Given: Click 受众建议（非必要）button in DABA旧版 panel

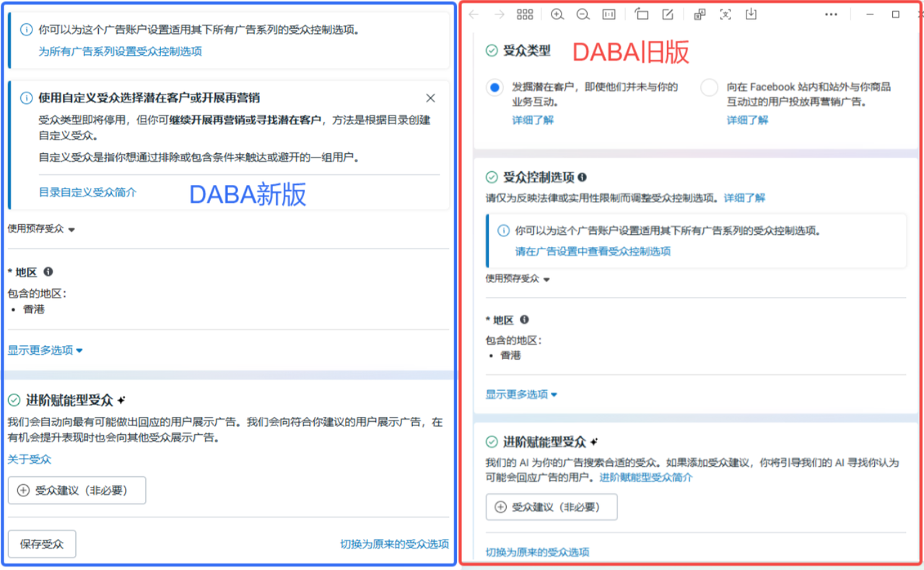Looking at the screenshot, I should click(x=552, y=507).
